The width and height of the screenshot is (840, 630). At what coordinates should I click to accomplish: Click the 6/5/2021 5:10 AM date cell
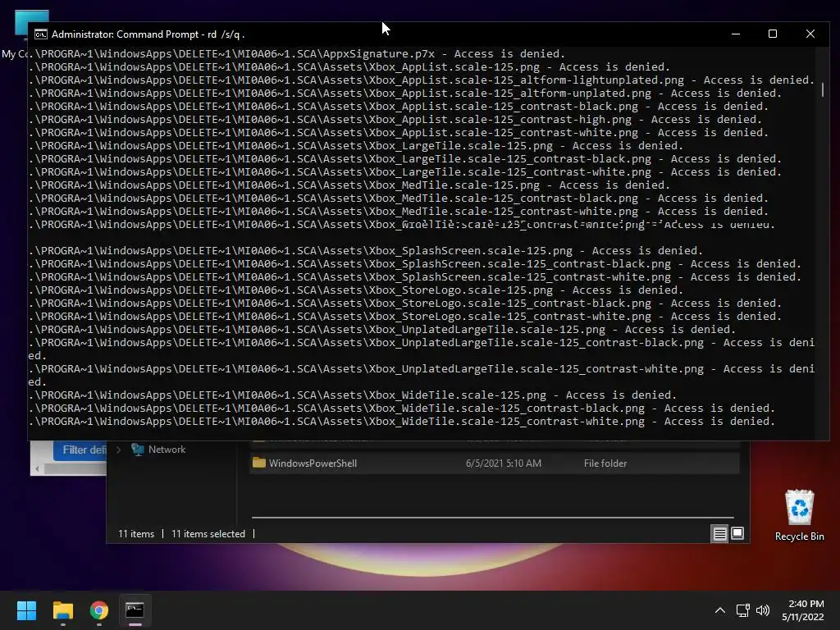pos(503,463)
